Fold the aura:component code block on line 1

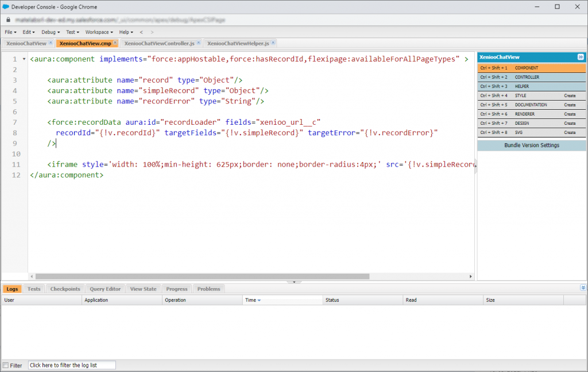(24, 59)
